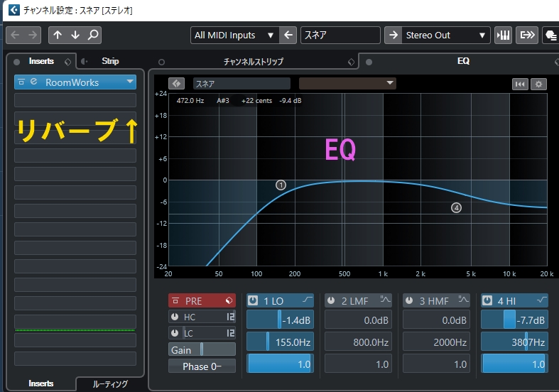
Task: Click the band 3 HMF 2000Hz frequency field
Action: (436, 342)
